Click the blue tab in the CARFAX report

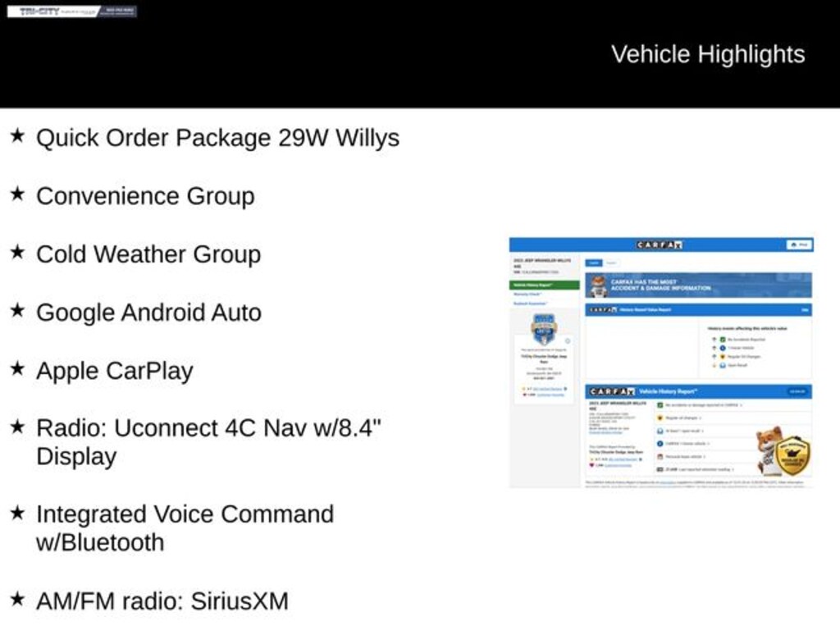[594, 262]
